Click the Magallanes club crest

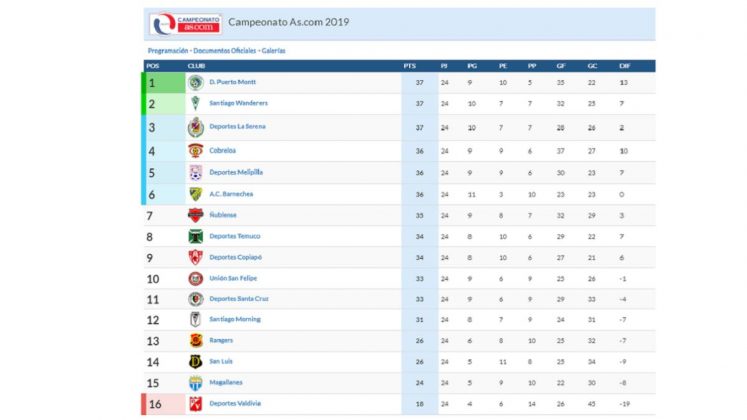click(x=195, y=383)
